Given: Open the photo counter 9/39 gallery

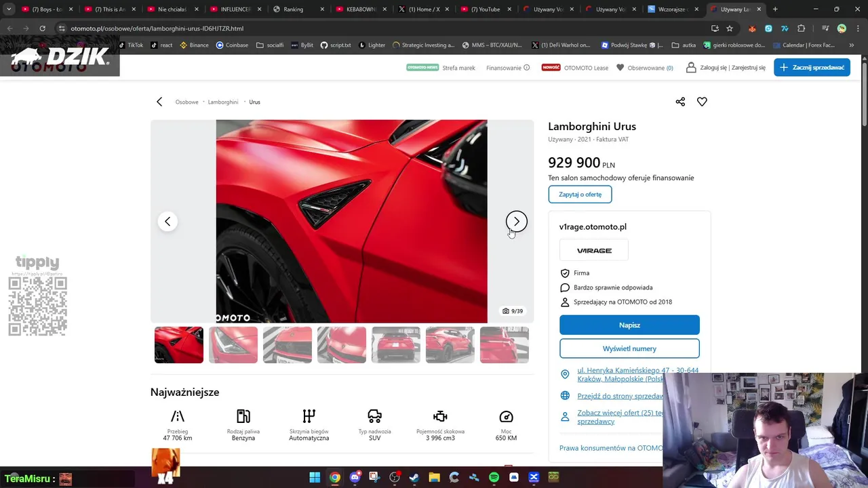Looking at the screenshot, I should [513, 311].
